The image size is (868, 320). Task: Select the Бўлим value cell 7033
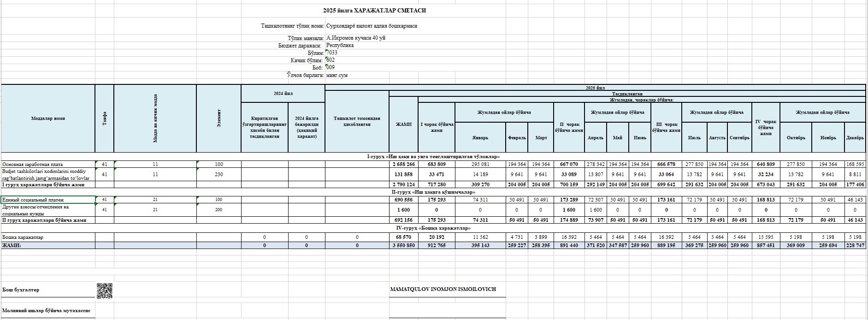pos(331,53)
